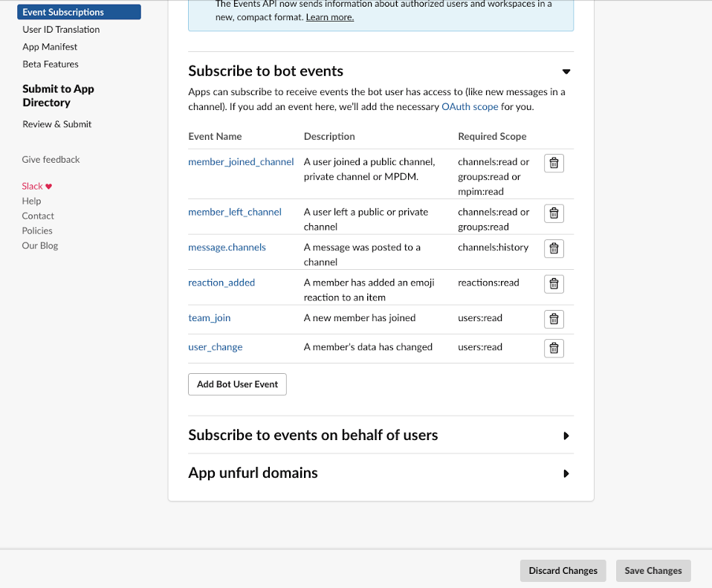Click the Description column header

pyautogui.click(x=329, y=137)
